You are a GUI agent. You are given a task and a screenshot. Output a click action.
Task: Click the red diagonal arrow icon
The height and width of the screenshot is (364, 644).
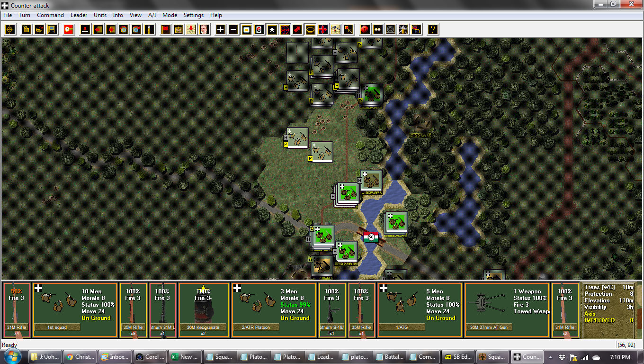[297, 29]
